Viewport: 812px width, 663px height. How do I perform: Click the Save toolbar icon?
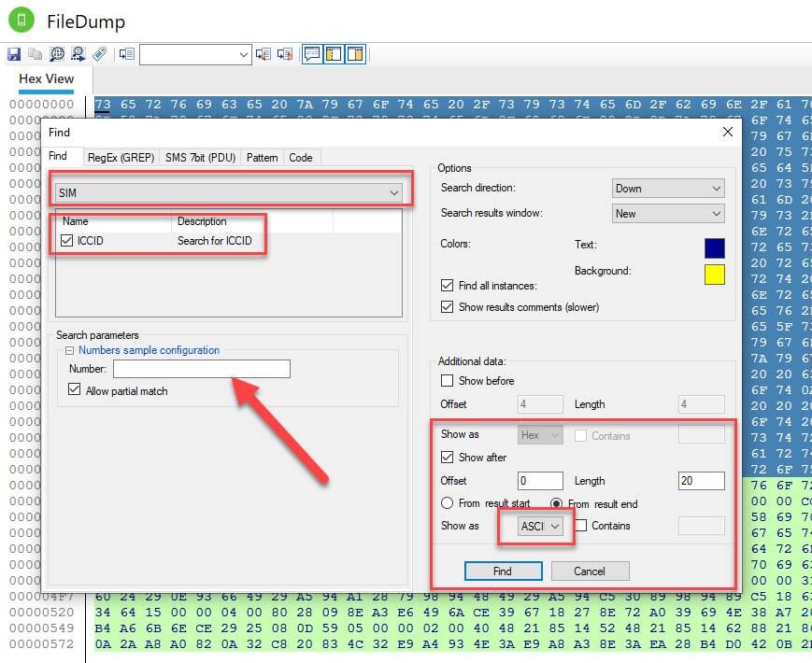point(14,53)
